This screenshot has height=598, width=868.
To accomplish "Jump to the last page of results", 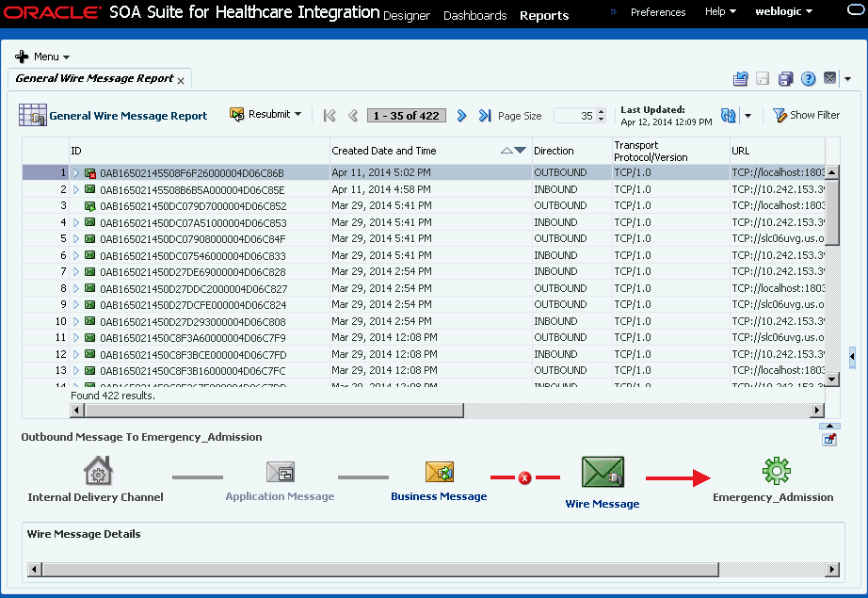I will pos(485,116).
